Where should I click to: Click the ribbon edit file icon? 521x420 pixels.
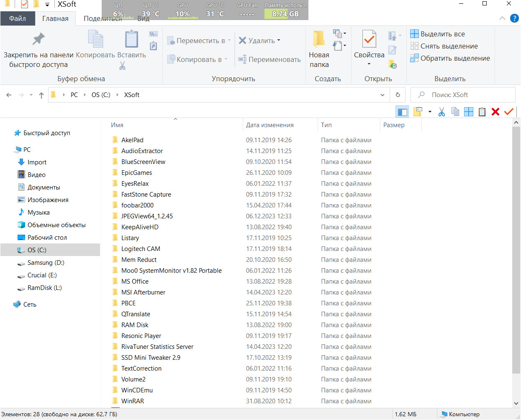pyautogui.click(x=393, y=50)
